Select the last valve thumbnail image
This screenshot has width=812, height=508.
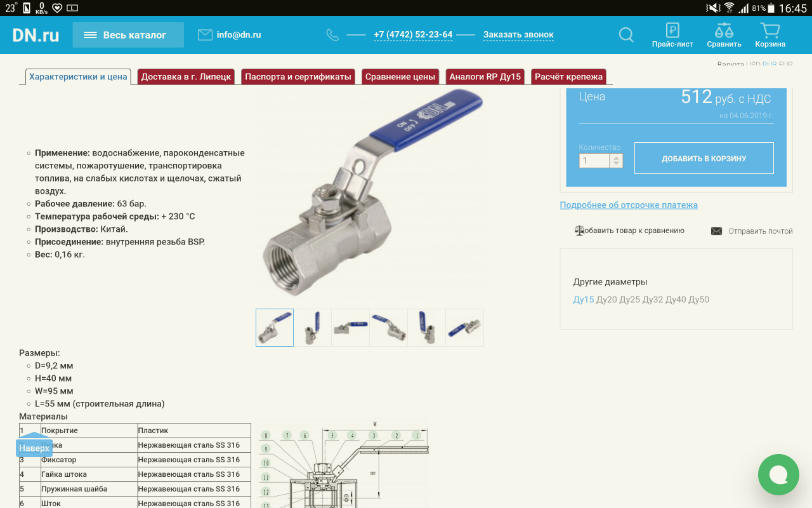pyautogui.click(x=464, y=328)
